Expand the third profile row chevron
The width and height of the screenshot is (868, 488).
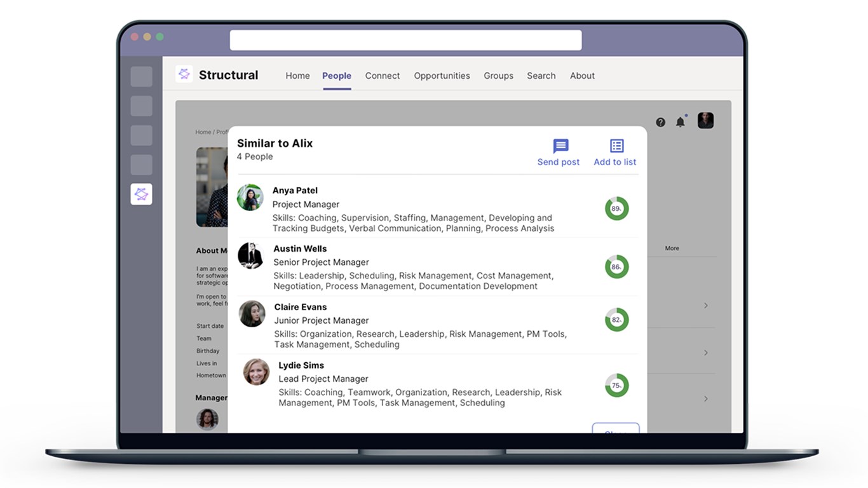[706, 399]
